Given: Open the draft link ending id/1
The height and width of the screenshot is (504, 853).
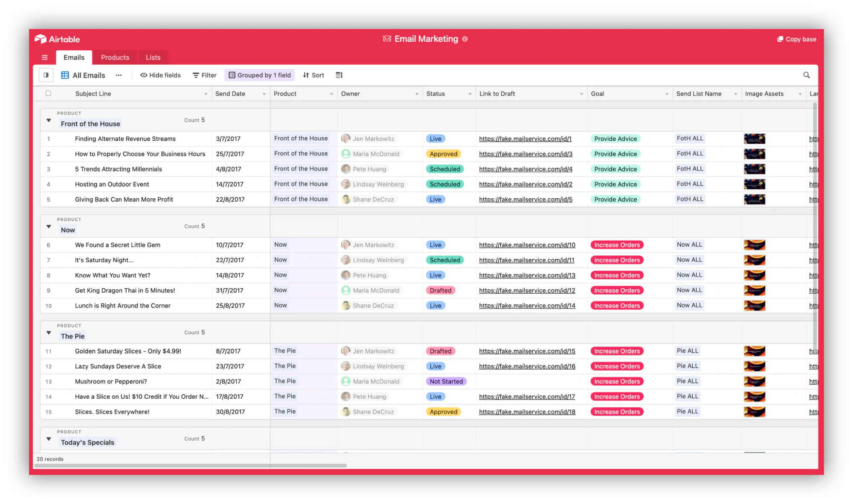Looking at the screenshot, I should [x=525, y=139].
